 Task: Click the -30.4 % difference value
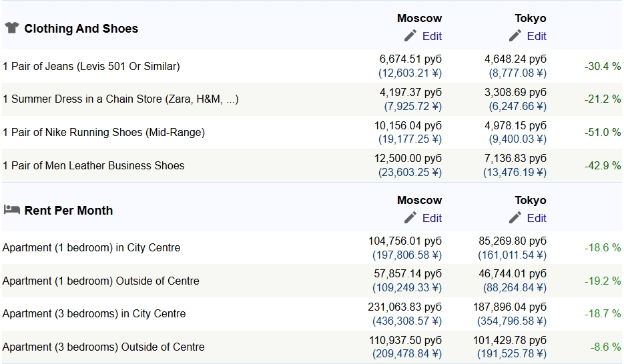pos(603,66)
